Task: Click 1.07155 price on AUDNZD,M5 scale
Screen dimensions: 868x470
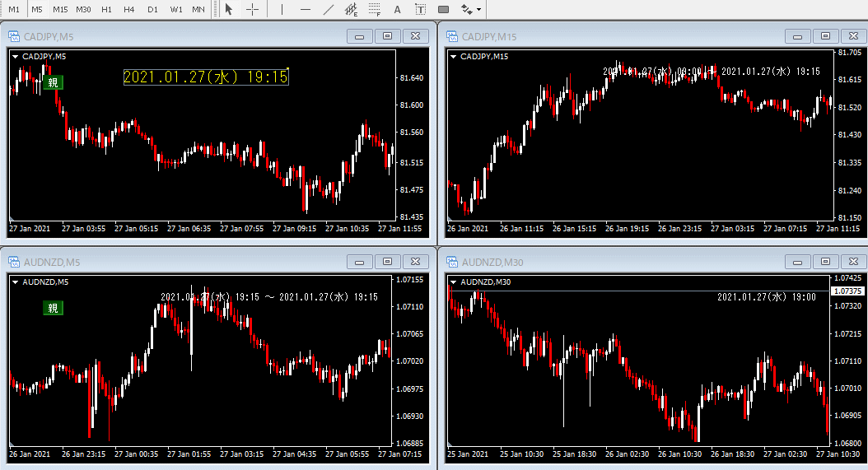Action: (x=409, y=280)
